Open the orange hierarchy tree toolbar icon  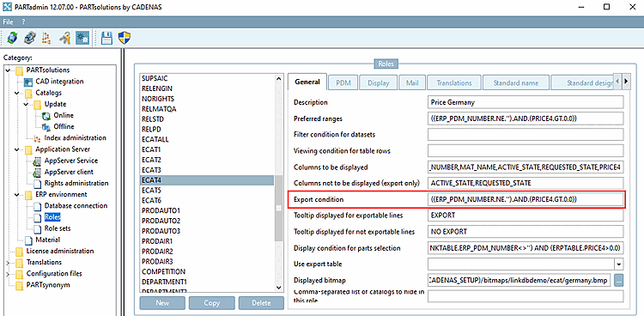(47, 39)
